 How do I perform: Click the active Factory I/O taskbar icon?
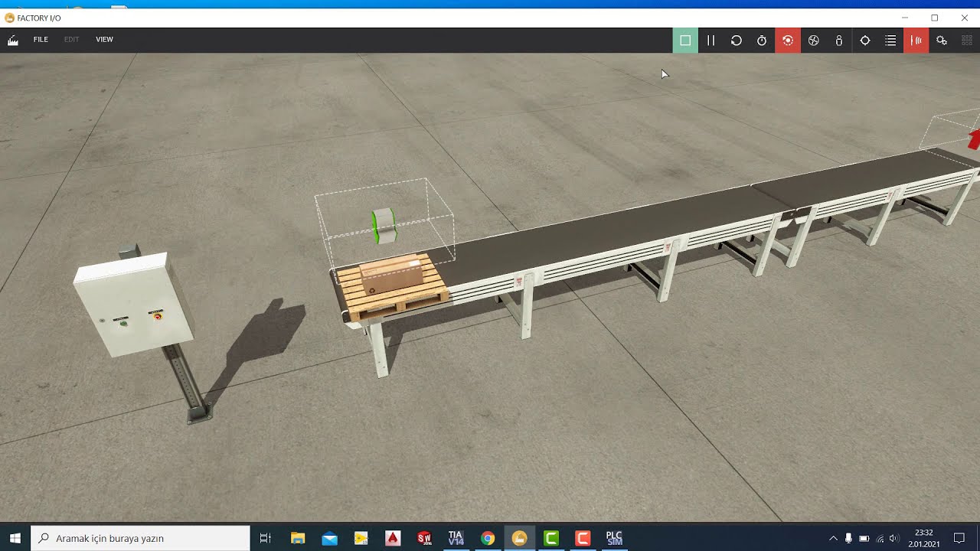coord(519,538)
